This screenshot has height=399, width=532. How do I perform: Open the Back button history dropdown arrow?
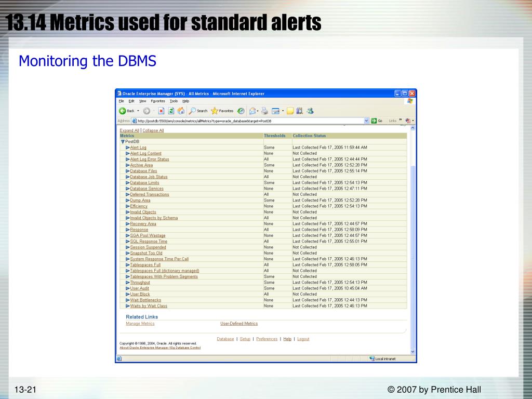click(x=138, y=111)
